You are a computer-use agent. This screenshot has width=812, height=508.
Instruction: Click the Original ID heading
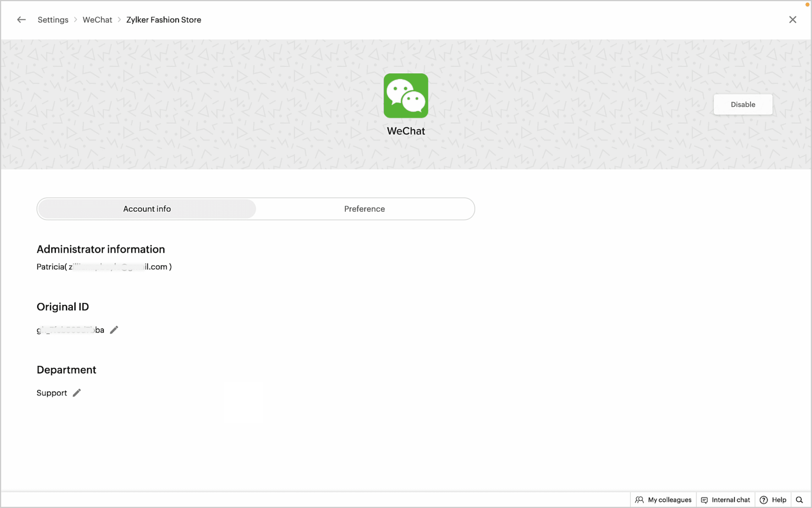[63, 307]
